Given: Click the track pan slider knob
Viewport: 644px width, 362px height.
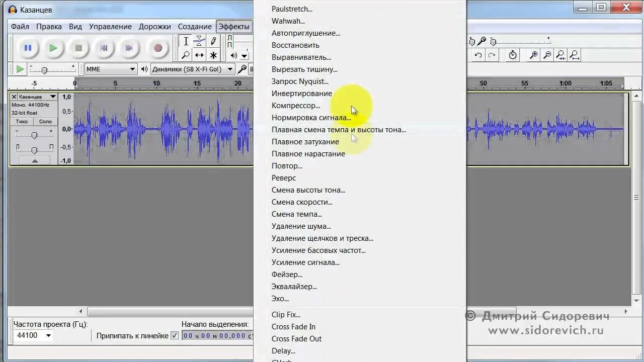Looking at the screenshot, I should [34, 150].
